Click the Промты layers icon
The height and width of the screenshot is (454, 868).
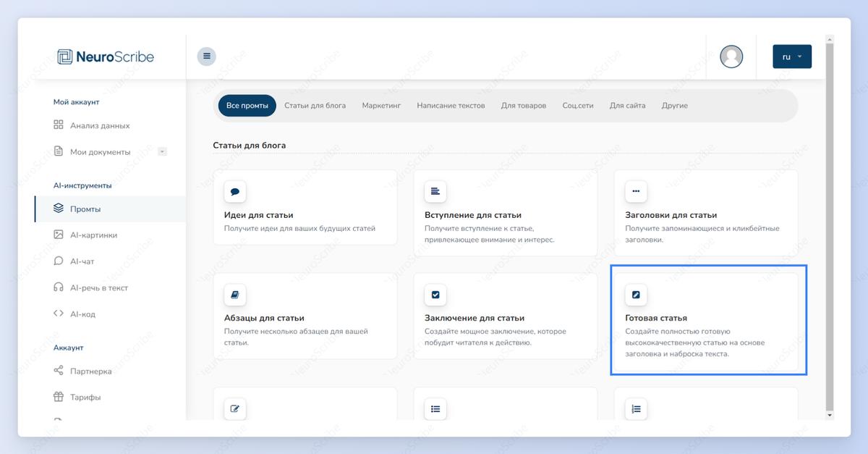coord(59,209)
